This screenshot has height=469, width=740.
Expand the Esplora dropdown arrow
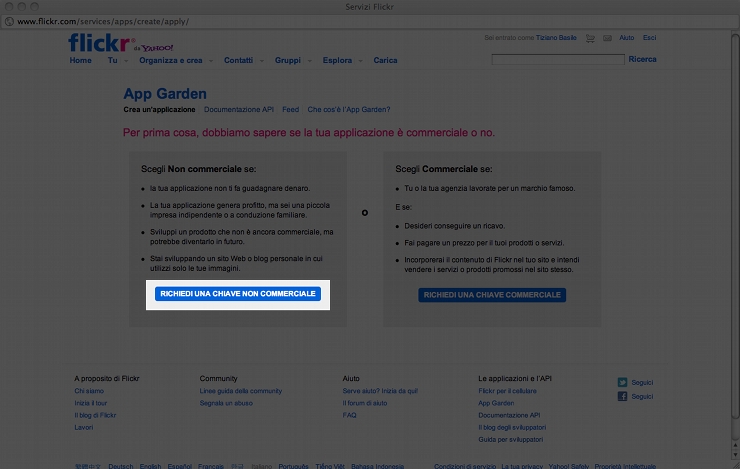pos(361,61)
